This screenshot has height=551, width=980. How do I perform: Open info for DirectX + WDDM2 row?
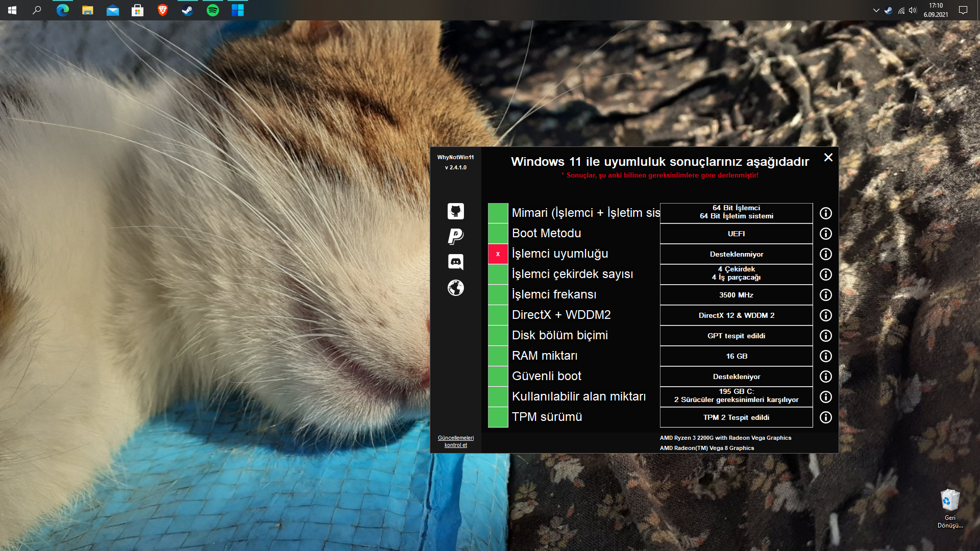[x=825, y=315]
